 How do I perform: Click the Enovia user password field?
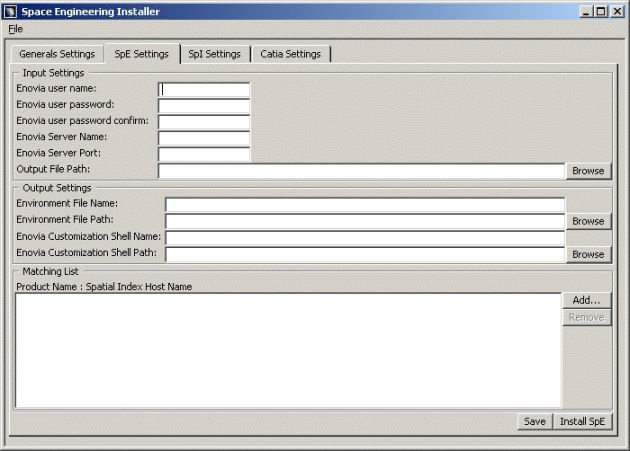204,106
